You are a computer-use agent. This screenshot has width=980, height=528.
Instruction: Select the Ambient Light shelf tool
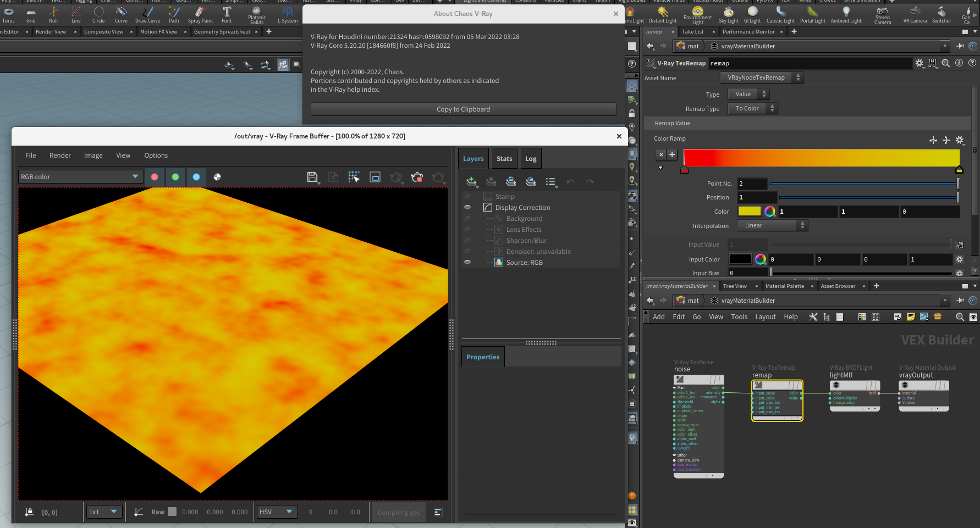pyautogui.click(x=846, y=15)
